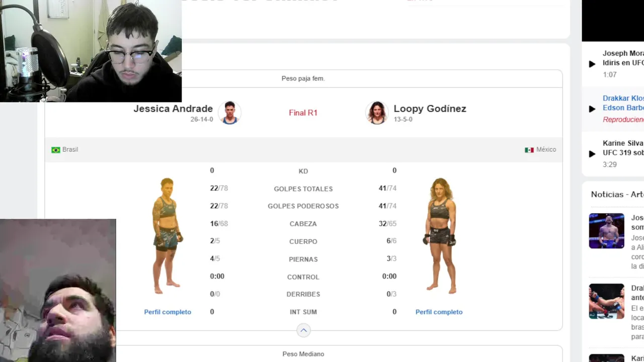Open Jessica Andrade's Perfil completo link

168,312
